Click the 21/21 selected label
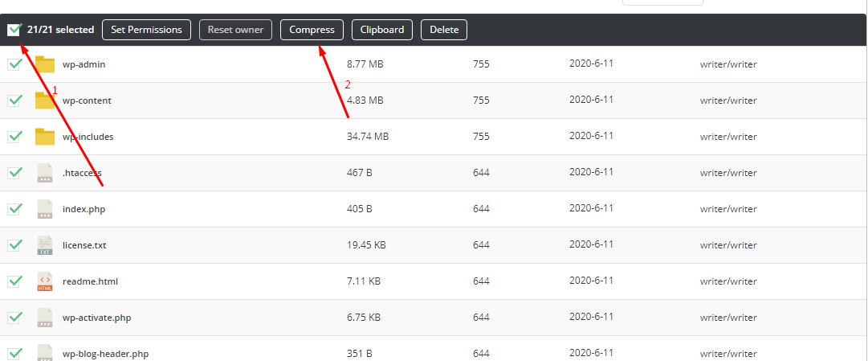 click(60, 30)
